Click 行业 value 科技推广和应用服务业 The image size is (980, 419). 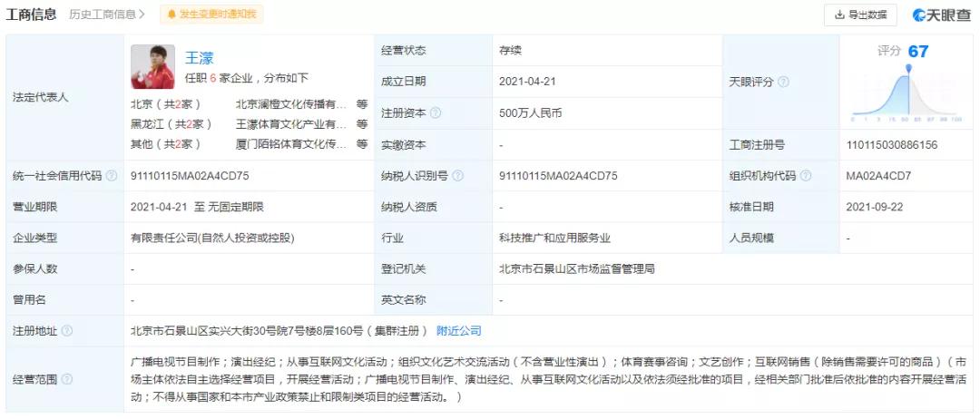point(554,238)
